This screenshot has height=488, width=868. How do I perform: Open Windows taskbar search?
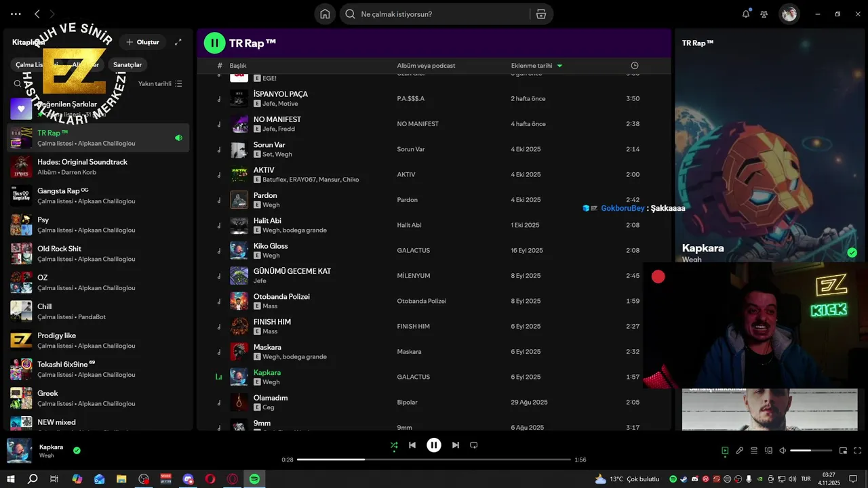tap(33, 479)
